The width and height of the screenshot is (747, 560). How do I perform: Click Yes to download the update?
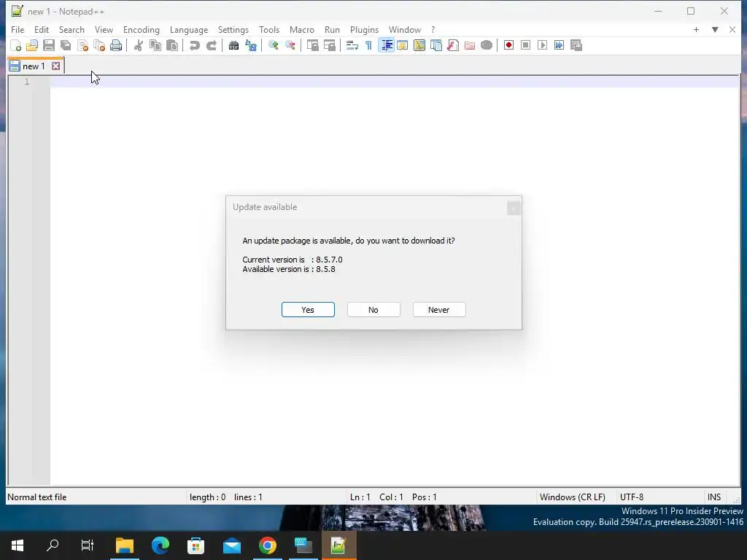(x=308, y=309)
